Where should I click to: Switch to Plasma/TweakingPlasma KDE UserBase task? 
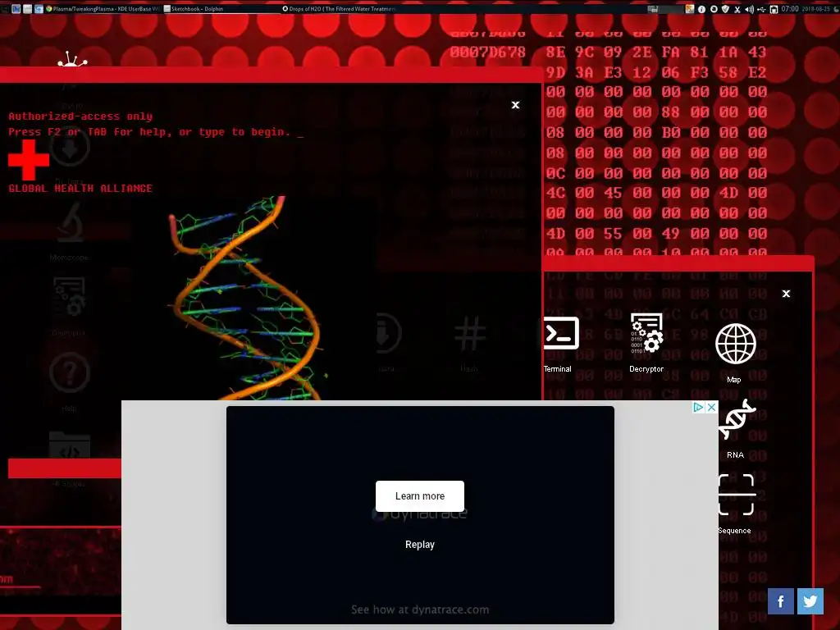[103, 8]
